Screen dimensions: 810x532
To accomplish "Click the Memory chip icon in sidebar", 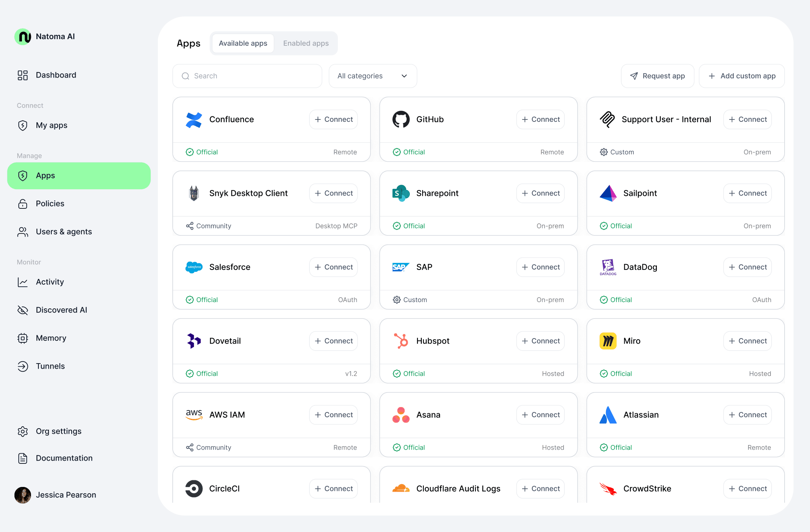I will tap(23, 338).
